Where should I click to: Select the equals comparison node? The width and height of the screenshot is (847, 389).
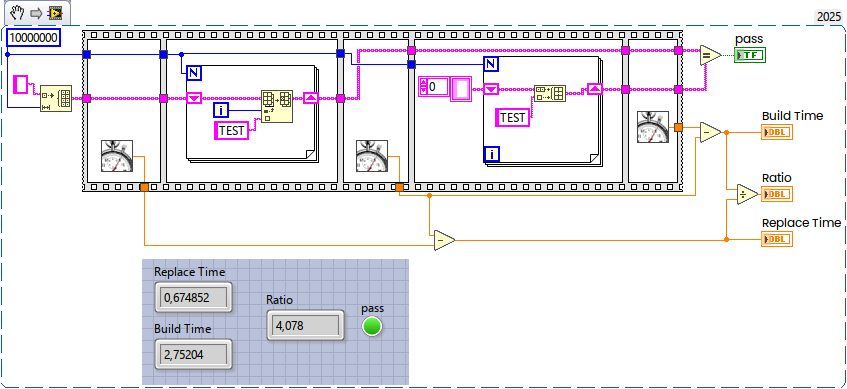click(x=710, y=55)
